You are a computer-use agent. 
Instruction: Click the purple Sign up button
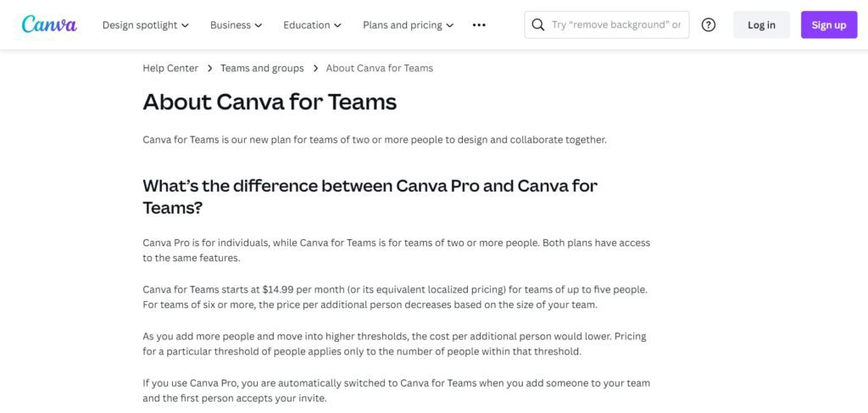pyautogui.click(x=829, y=25)
